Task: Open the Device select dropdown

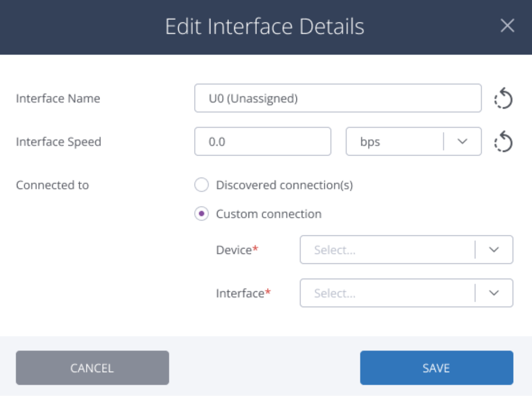Action: [406, 250]
